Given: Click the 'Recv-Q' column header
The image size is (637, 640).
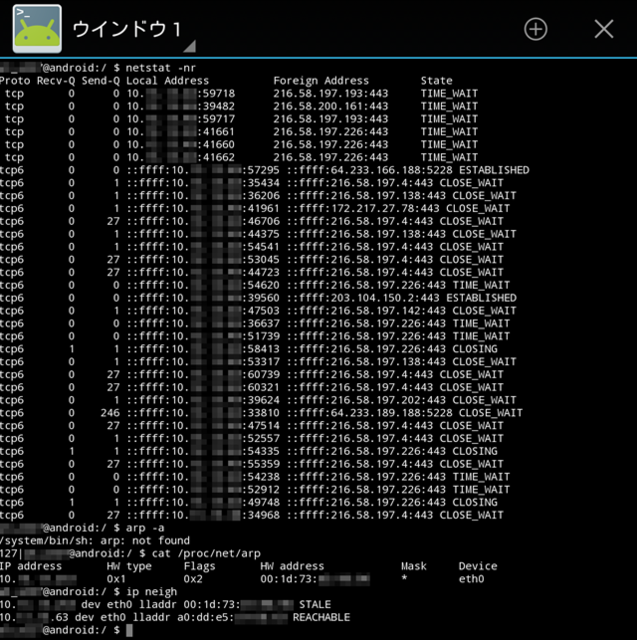Looking at the screenshot, I should pos(56,81).
